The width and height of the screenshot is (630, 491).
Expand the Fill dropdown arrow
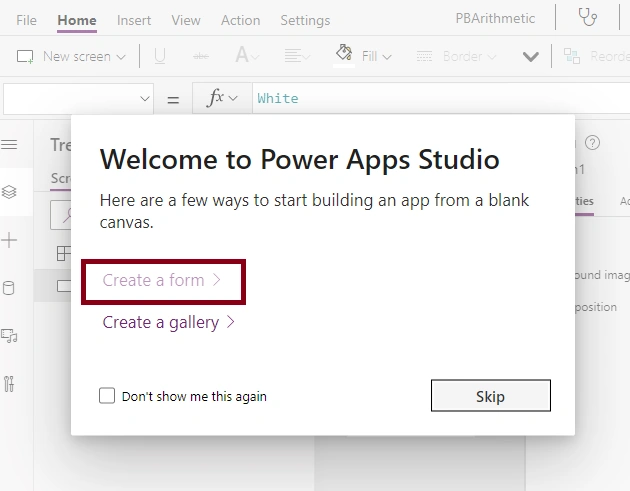pyautogui.click(x=387, y=57)
